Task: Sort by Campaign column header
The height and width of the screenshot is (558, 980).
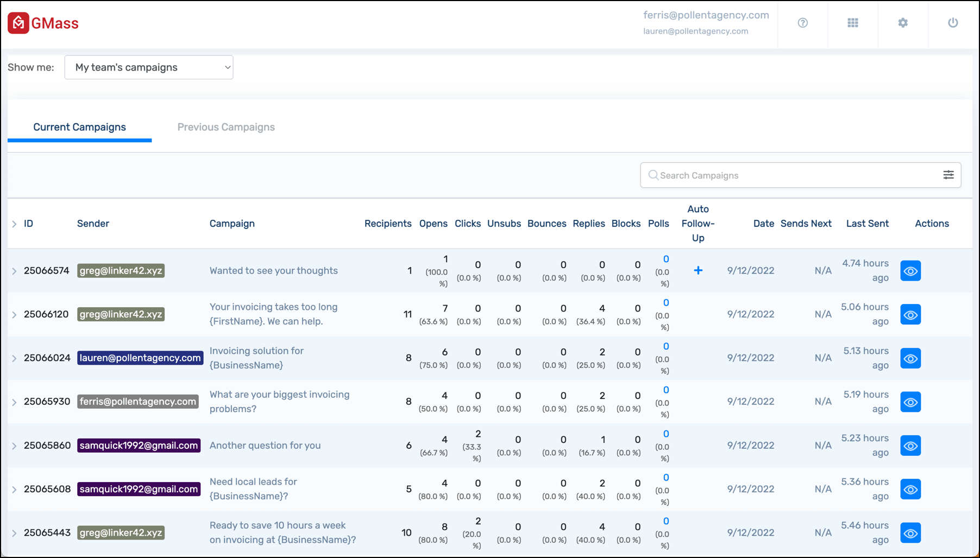Action: (232, 224)
